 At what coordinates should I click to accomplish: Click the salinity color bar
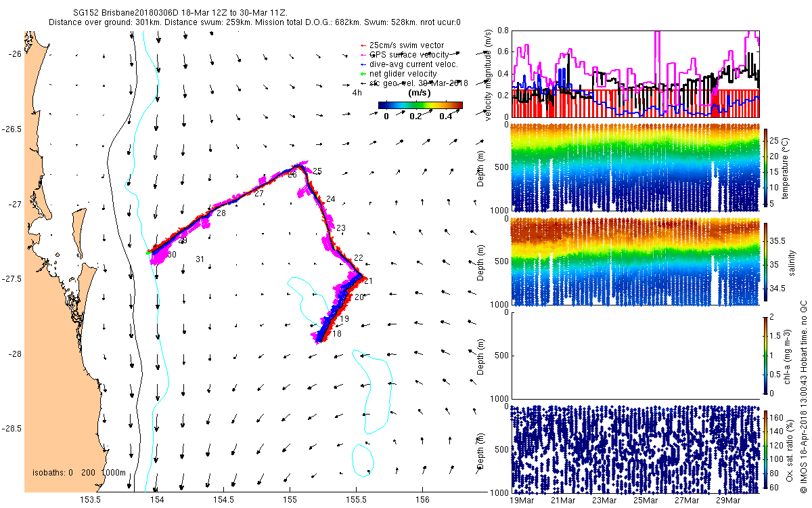point(765,261)
